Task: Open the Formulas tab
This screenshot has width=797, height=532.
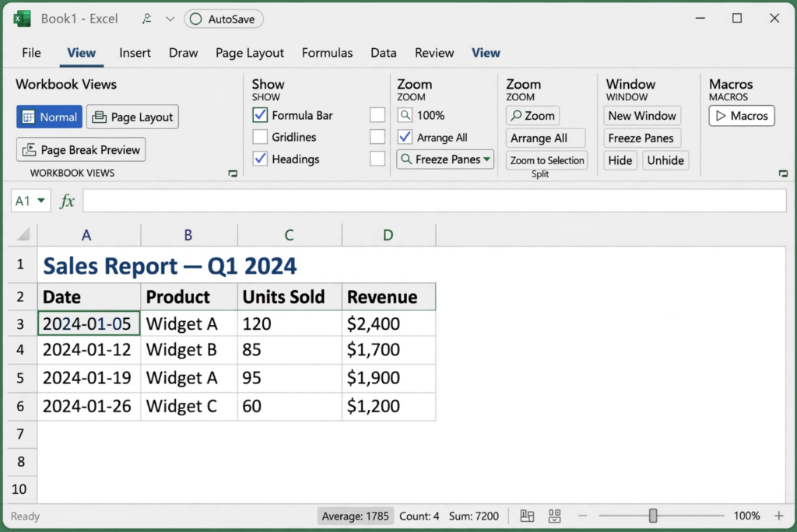Action: click(327, 53)
